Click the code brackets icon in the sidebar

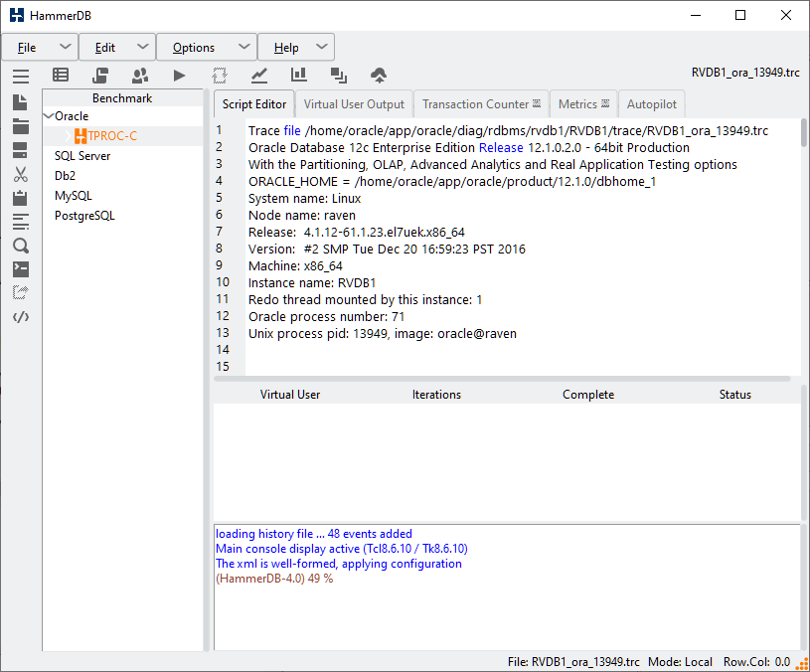[x=21, y=317]
